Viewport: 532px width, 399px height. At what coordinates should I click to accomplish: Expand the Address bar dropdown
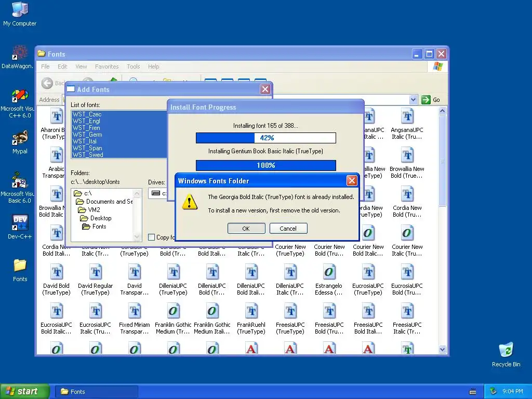[413, 100]
